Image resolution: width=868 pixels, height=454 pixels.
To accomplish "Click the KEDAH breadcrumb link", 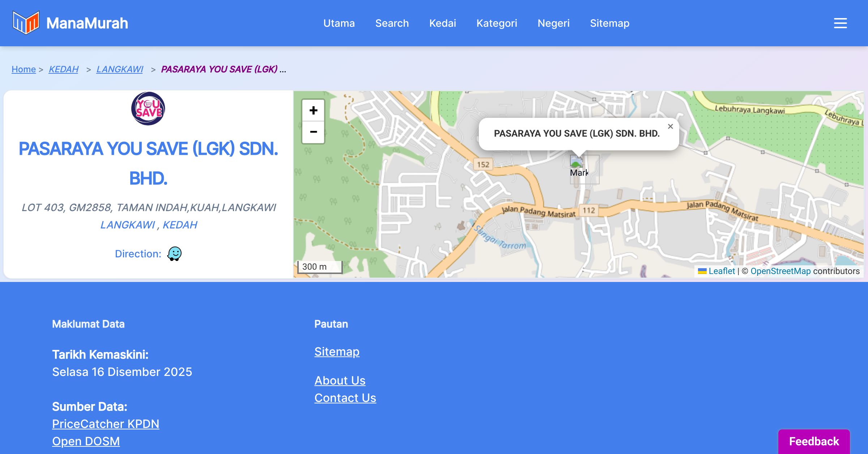I will click(64, 69).
